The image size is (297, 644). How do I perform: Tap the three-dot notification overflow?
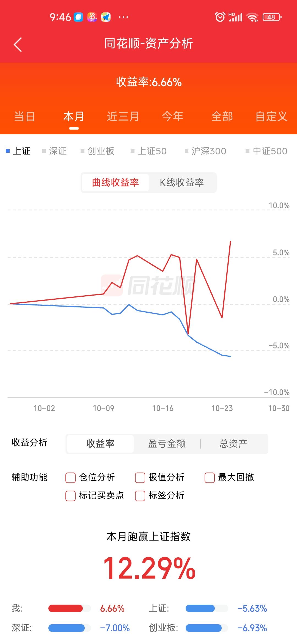[x=123, y=17]
